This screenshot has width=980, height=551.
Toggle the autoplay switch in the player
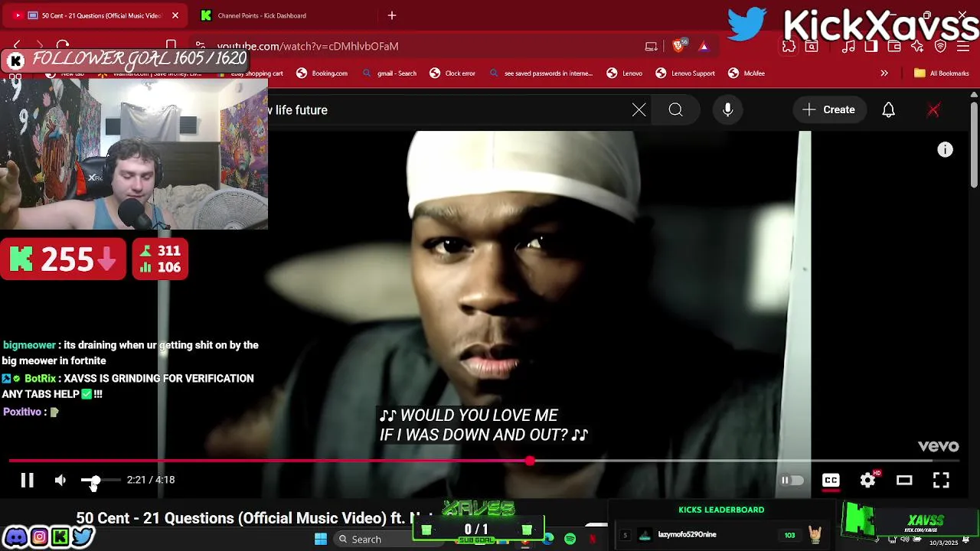click(792, 480)
